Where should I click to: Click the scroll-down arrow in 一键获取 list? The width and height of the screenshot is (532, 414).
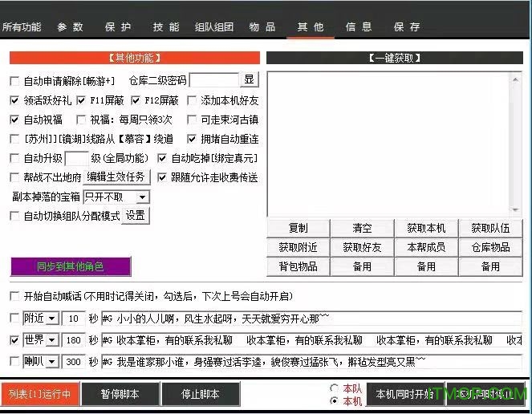[515, 210]
